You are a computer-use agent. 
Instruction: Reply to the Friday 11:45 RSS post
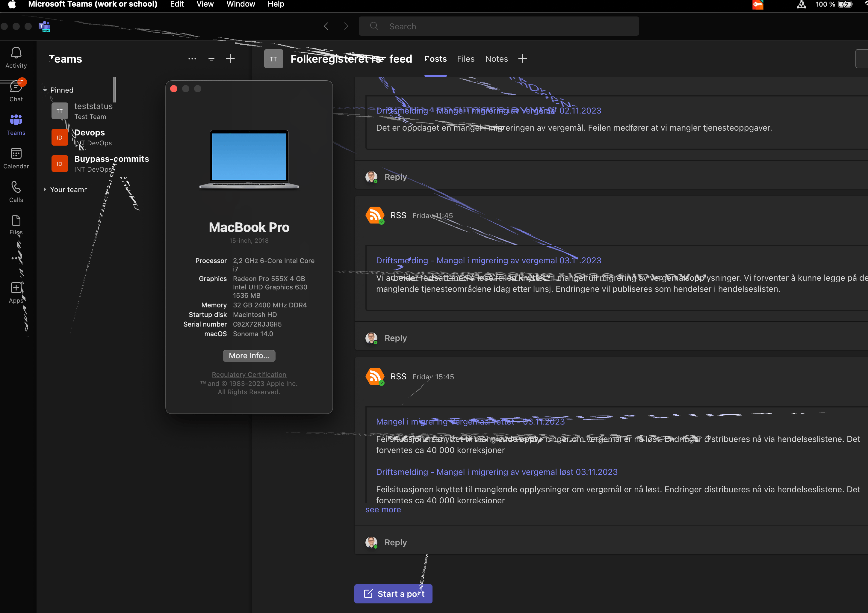[x=395, y=338]
